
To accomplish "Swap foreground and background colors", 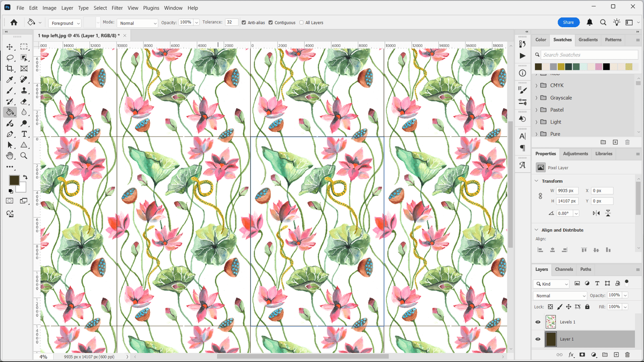I will click(25, 177).
